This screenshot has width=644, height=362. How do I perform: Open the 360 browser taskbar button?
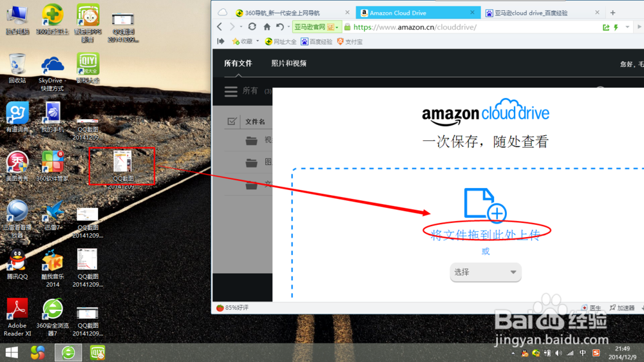click(x=68, y=353)
